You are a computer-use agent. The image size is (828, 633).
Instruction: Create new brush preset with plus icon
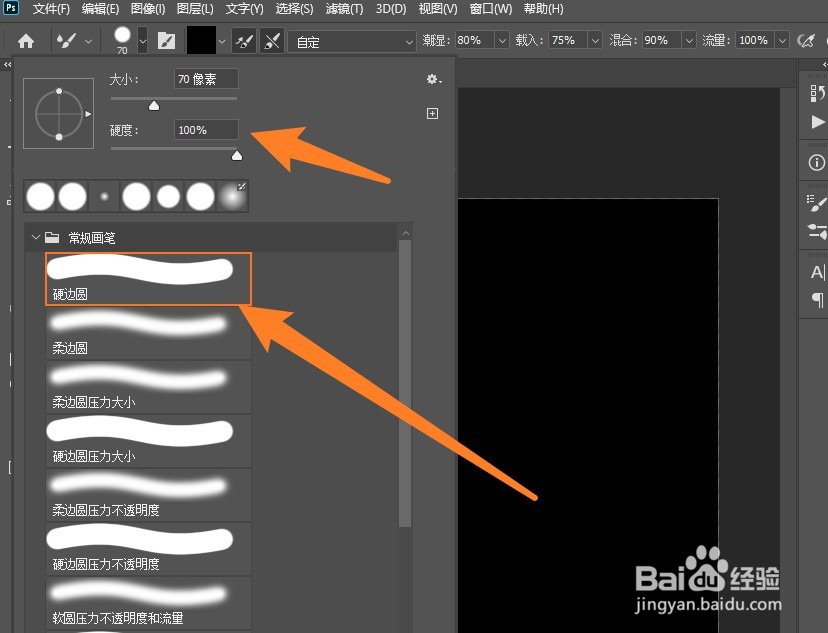[432, 114]
